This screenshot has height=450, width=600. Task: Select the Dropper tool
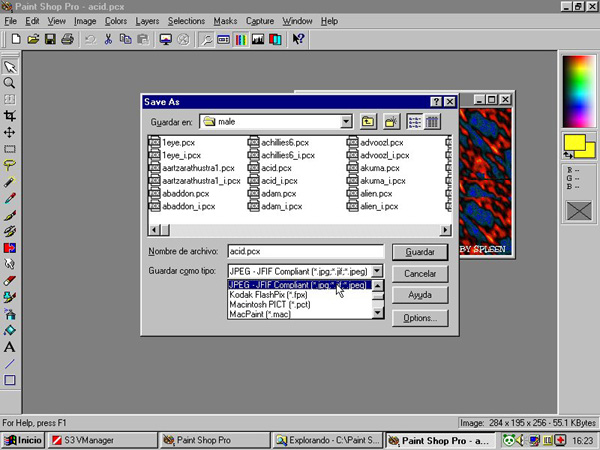click(x=10, y=198)
